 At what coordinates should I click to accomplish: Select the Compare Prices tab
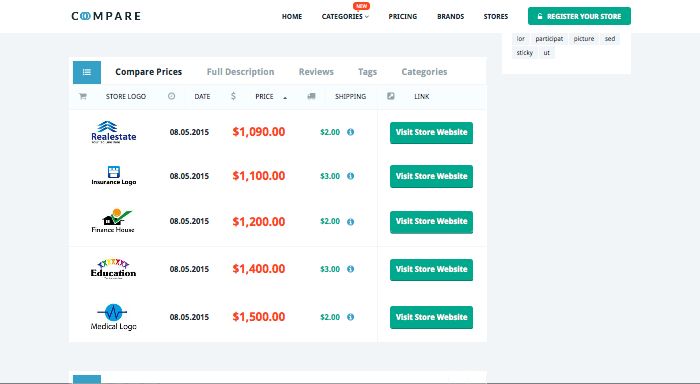click(149, 72)
